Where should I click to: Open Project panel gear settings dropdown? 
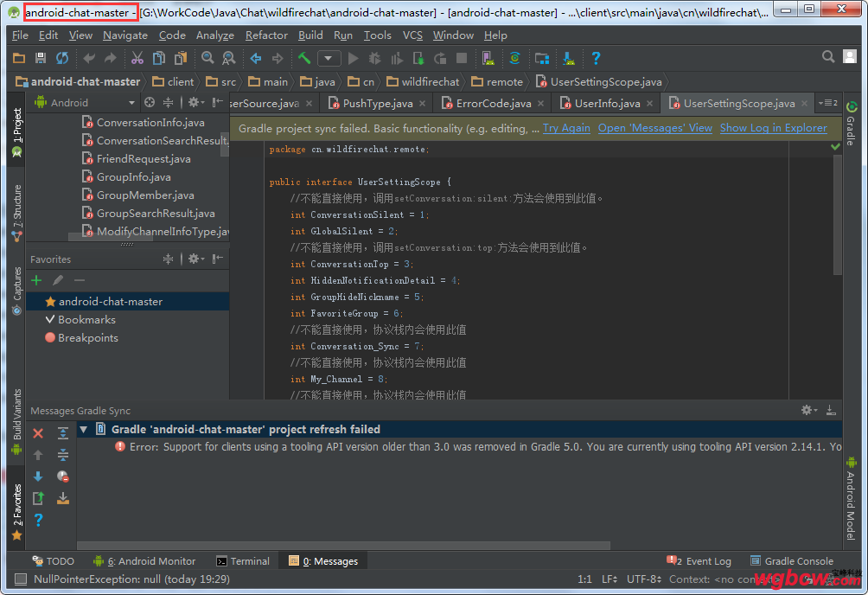196,103
